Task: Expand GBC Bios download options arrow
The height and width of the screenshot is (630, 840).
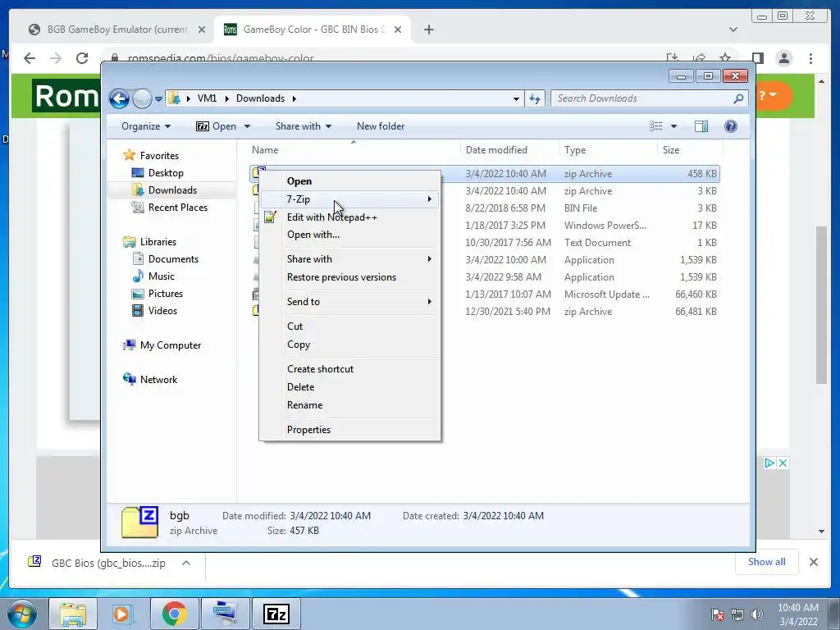Action: (x=186, y=563)
